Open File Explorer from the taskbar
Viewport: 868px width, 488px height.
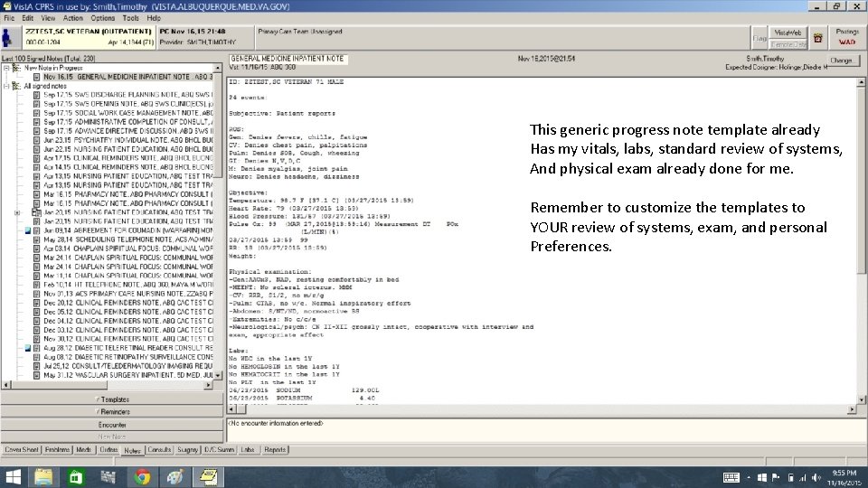(43, 477)
